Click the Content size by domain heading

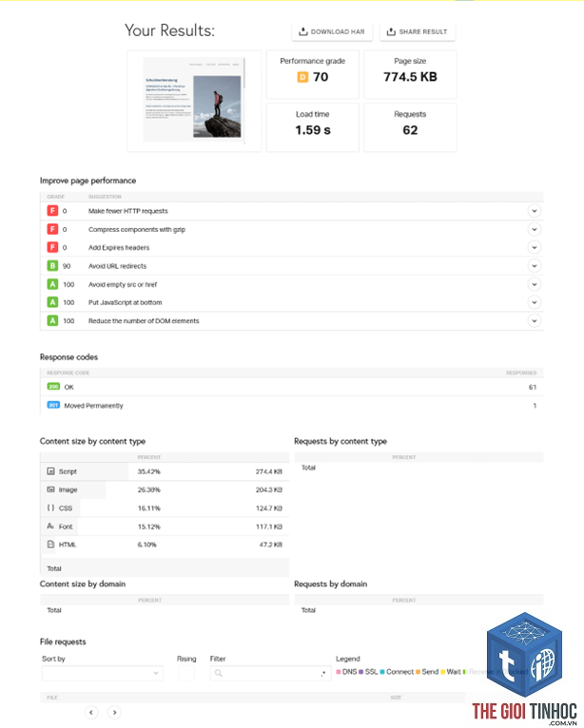click(x=83, y=584)
